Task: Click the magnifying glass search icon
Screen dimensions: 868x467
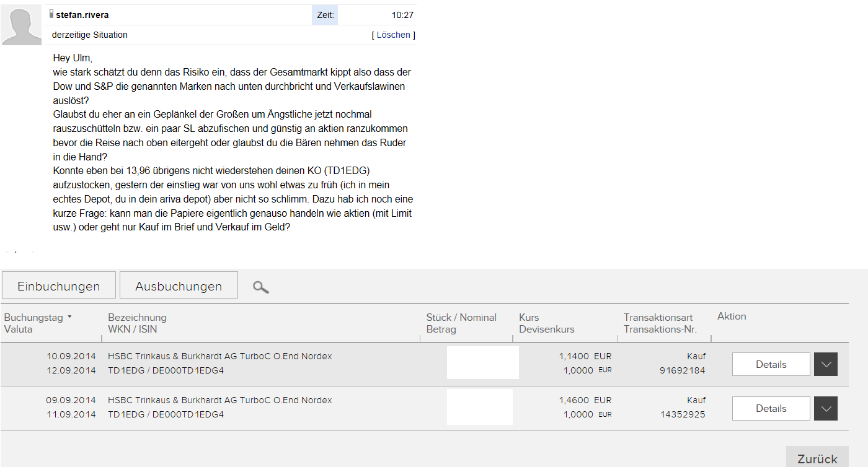Action: (261, 287)
